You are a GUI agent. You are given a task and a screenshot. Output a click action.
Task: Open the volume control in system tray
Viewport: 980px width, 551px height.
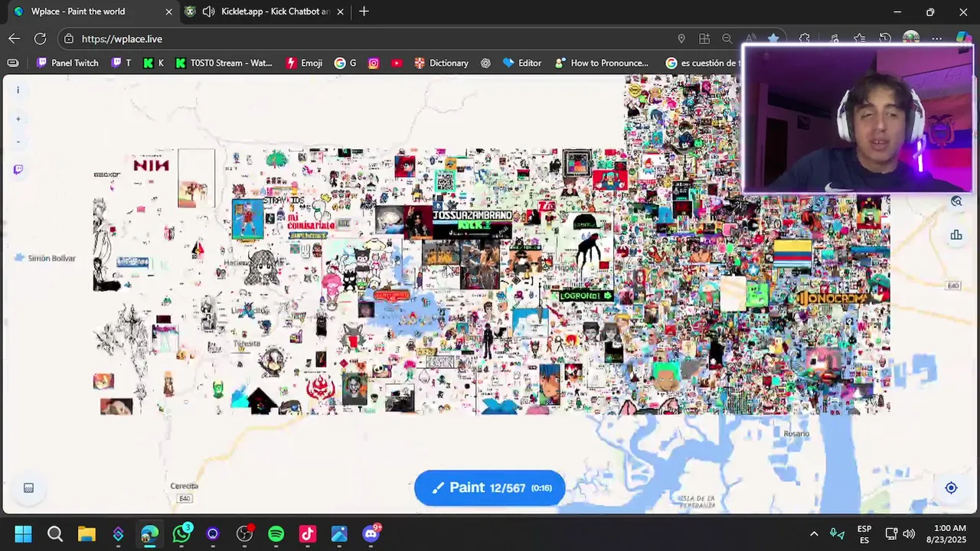coord(909,533)
